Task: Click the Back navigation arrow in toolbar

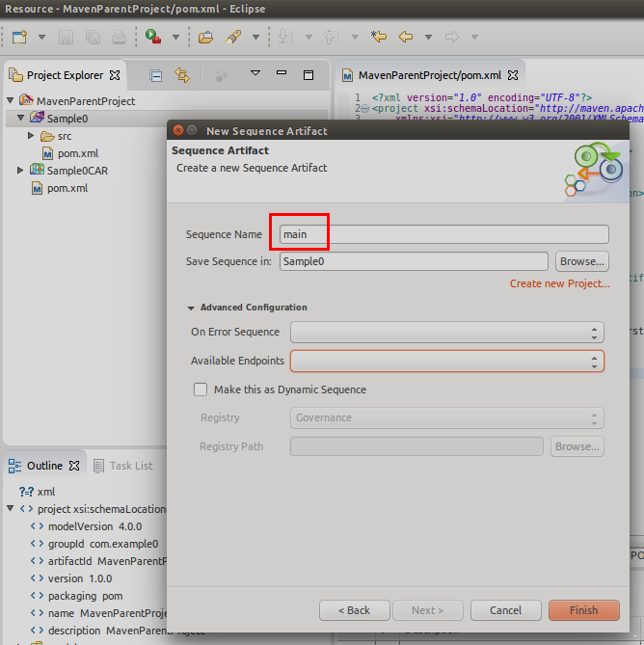Action: (x=406, y=38)
